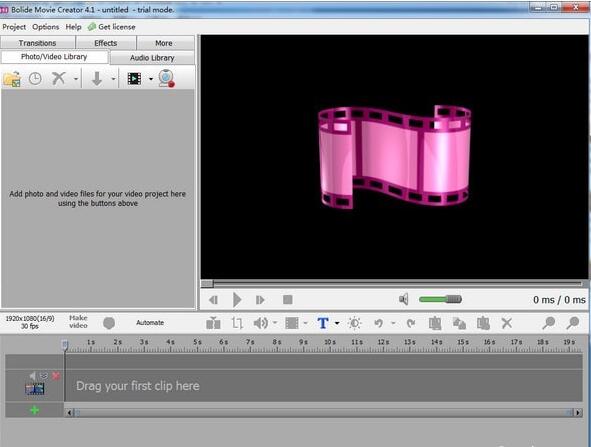
Task: Select the crop tool icon
Action: (237, 323)
